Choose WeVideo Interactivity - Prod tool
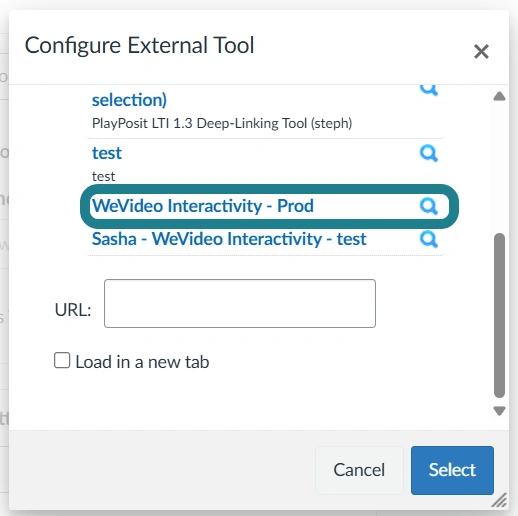The image size is (518, 516). click(203, 206)
